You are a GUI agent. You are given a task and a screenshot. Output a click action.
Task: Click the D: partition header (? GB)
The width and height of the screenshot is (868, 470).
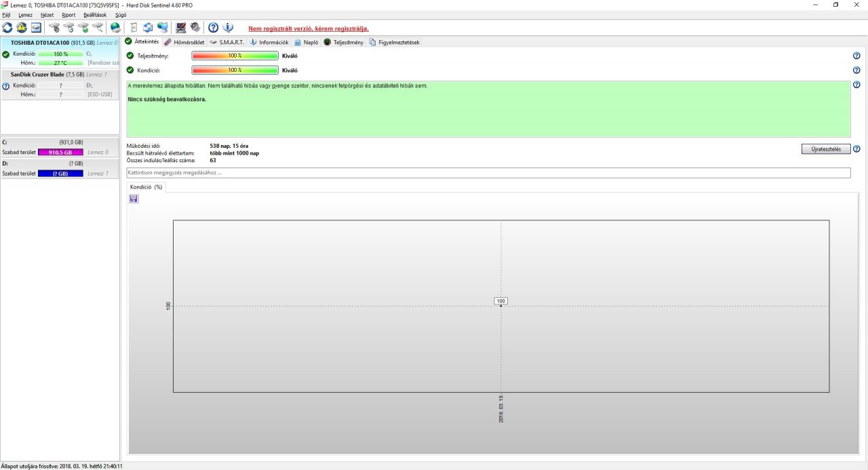tap(60, 163)
